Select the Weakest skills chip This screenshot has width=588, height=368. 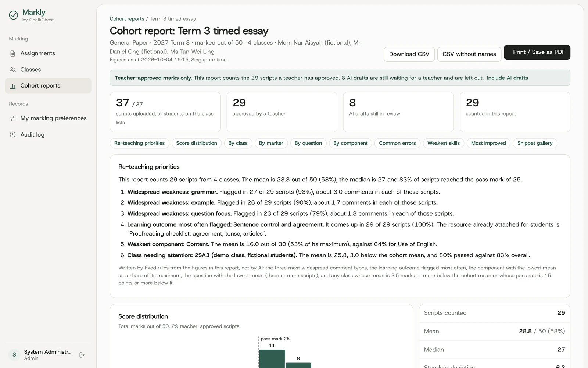pos(443,143)
